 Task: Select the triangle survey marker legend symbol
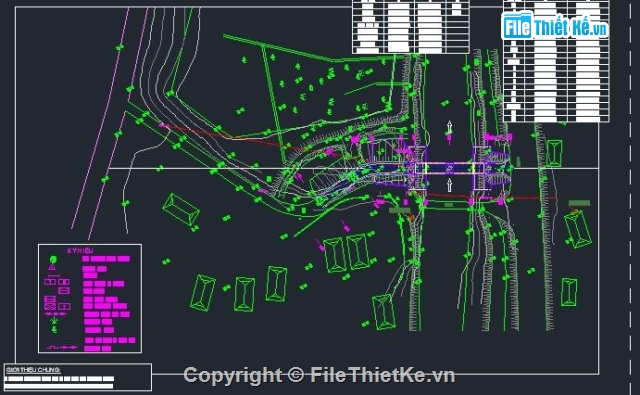coord(52,268)
